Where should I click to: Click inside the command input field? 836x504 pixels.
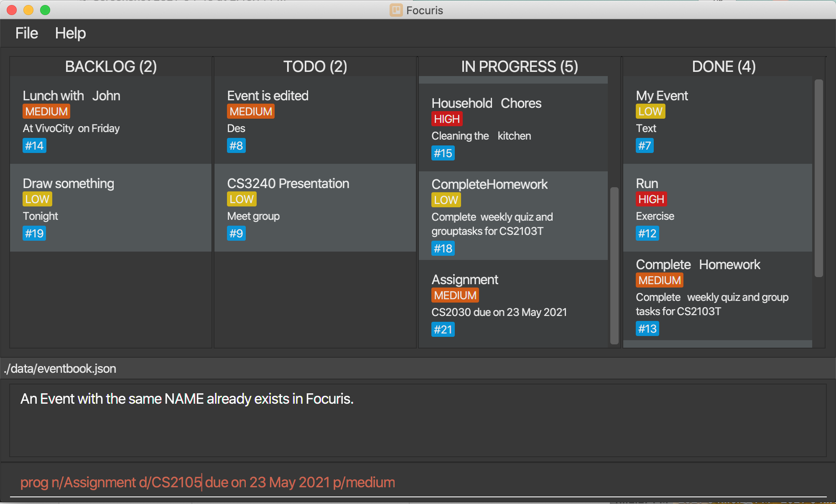[x=418, y=482]
